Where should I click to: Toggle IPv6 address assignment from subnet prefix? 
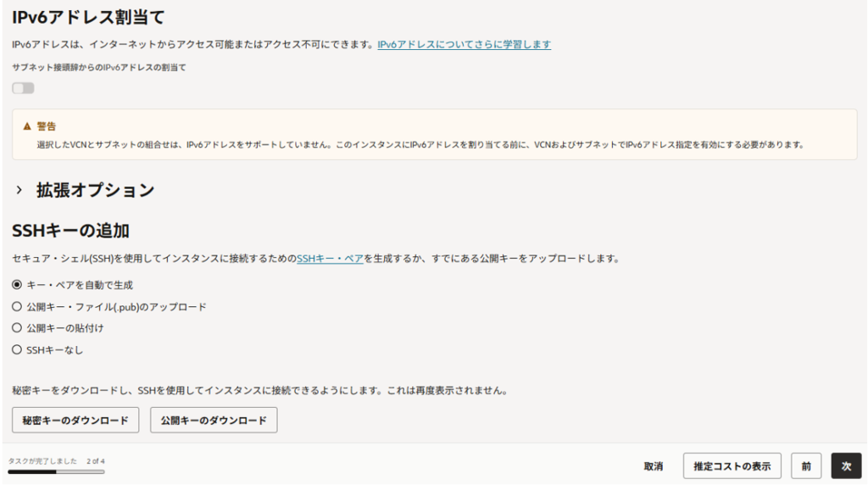click(23, 88)
